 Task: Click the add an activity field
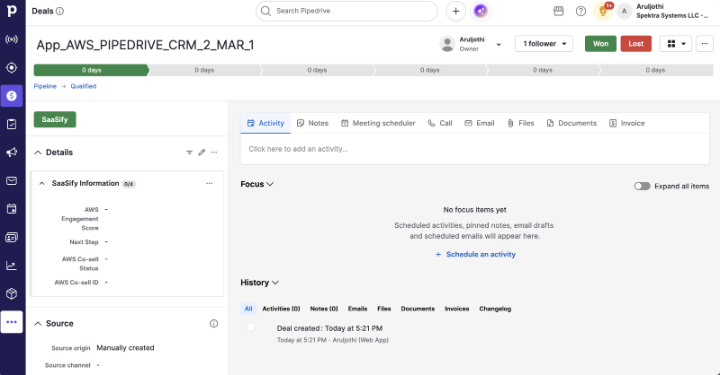(x=475, y=149)
